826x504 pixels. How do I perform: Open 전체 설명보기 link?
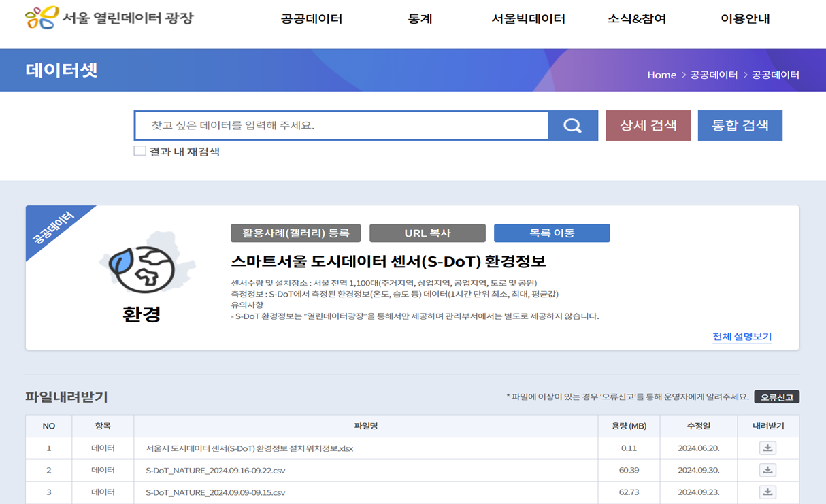742,337
